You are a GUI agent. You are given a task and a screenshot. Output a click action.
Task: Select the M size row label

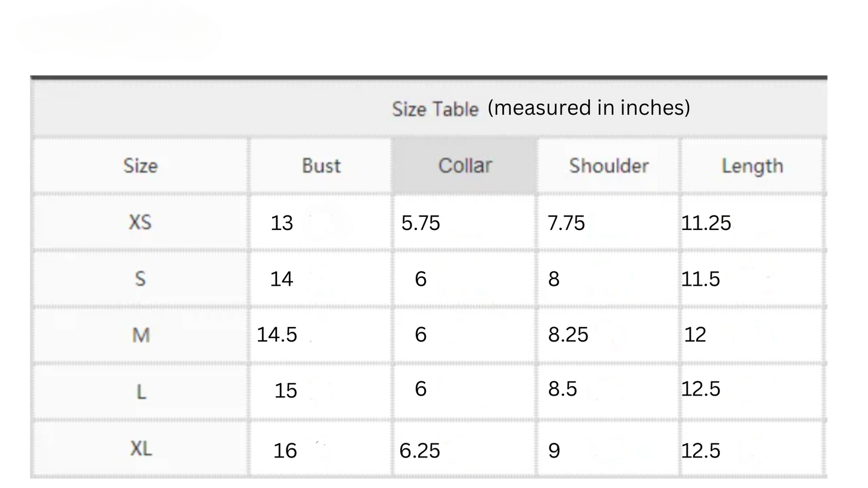pos(141,335)
